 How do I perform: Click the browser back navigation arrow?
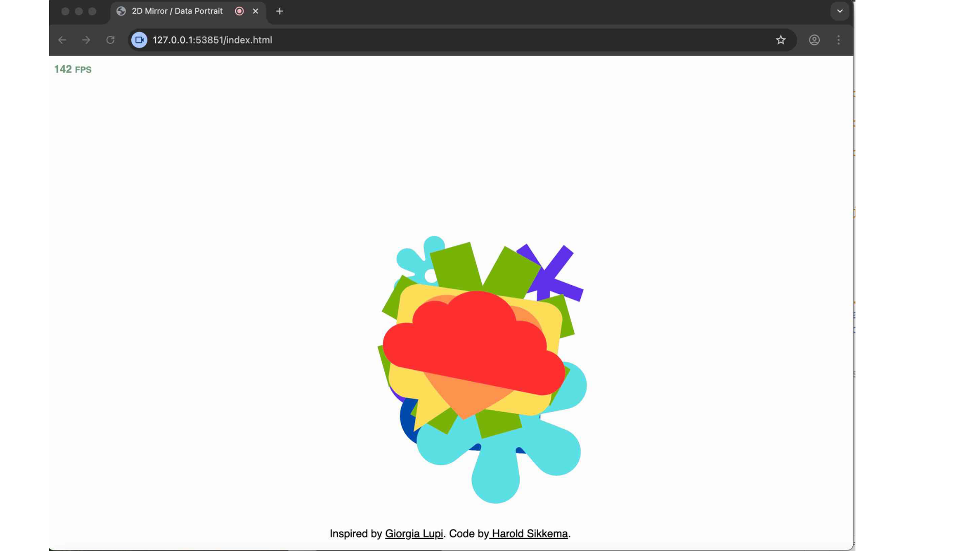coord(62,40)
